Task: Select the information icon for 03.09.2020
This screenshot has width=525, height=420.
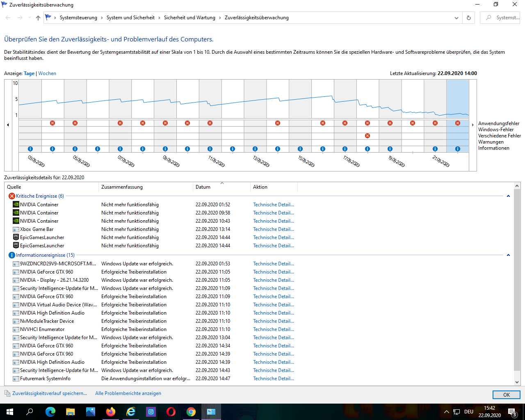Action: click(x=30, y=149)
